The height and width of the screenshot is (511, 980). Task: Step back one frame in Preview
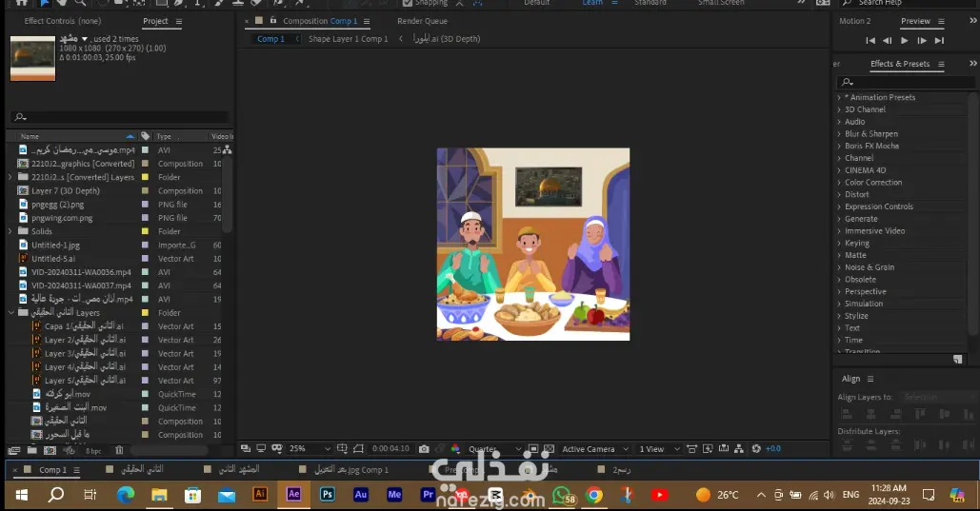(x=887, y=41)
